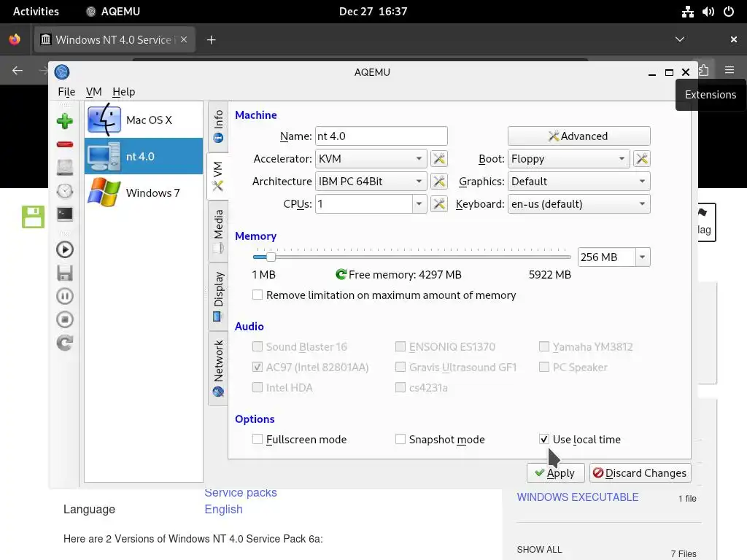Open Firefox hamburger menu icon

click(729, 70)
